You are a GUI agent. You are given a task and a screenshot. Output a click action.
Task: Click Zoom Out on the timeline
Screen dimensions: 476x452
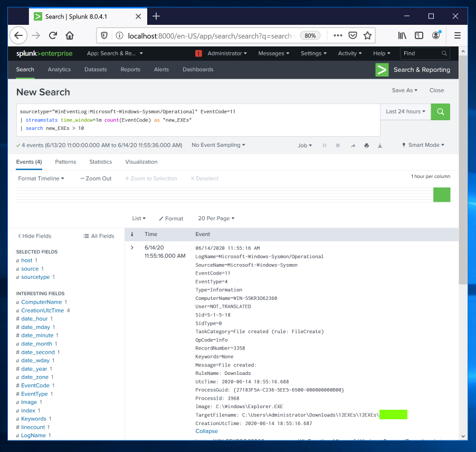pyautogui.click(x=96, y=178)
